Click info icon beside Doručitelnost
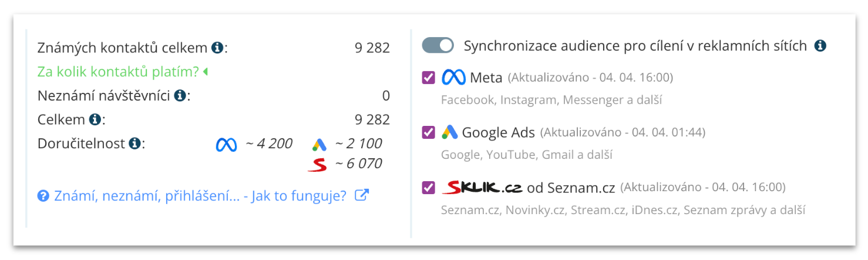 134,143
